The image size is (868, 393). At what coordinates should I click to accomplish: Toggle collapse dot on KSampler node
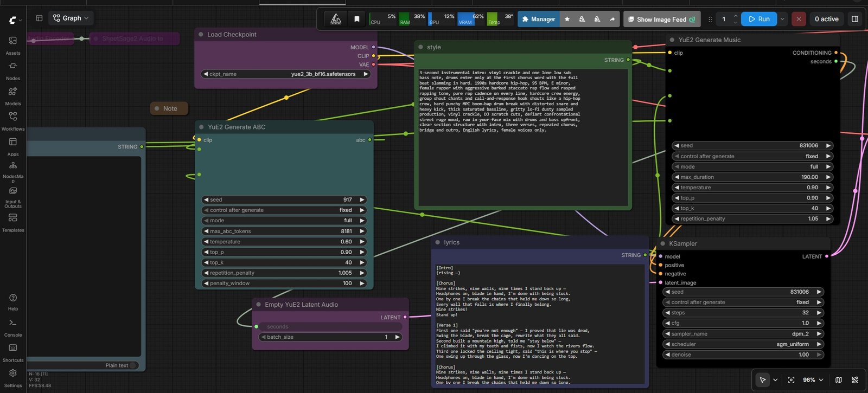click(x=662, y=243)
